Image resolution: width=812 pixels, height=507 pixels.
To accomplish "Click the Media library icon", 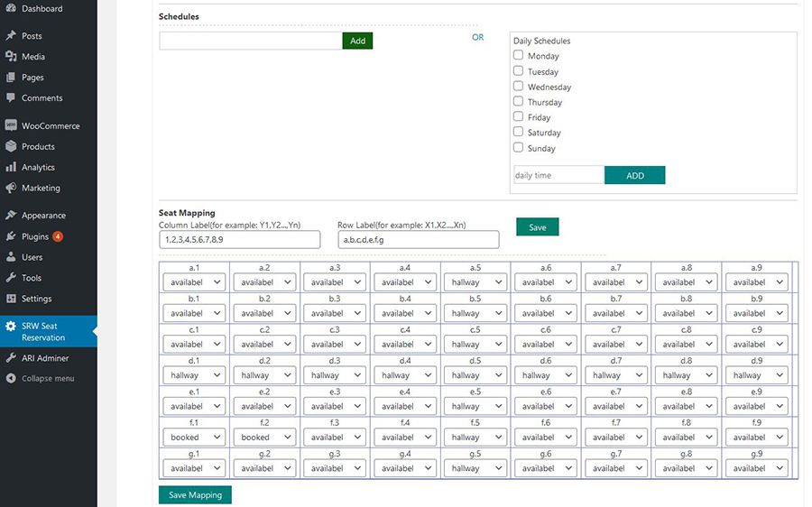I will click(x=11, y=57).
